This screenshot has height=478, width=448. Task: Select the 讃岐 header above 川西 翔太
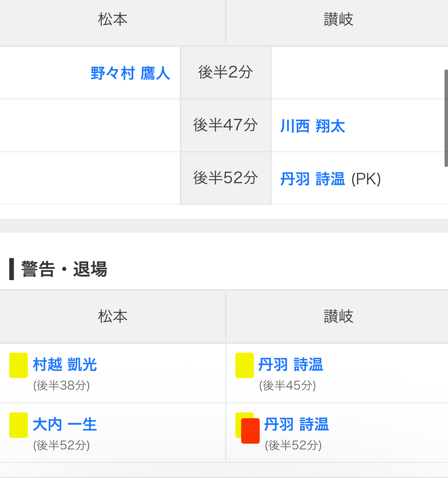(x=338, y=19)
